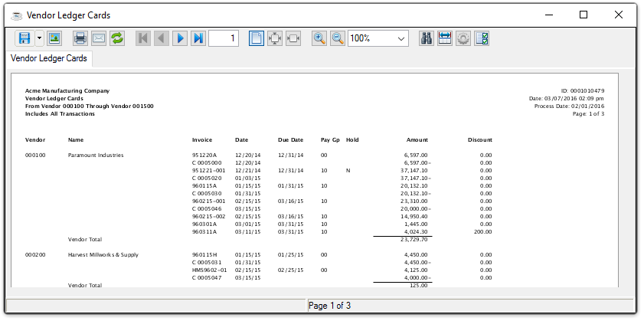
Task: Click the coffee cup window icon
Action: 17,15
